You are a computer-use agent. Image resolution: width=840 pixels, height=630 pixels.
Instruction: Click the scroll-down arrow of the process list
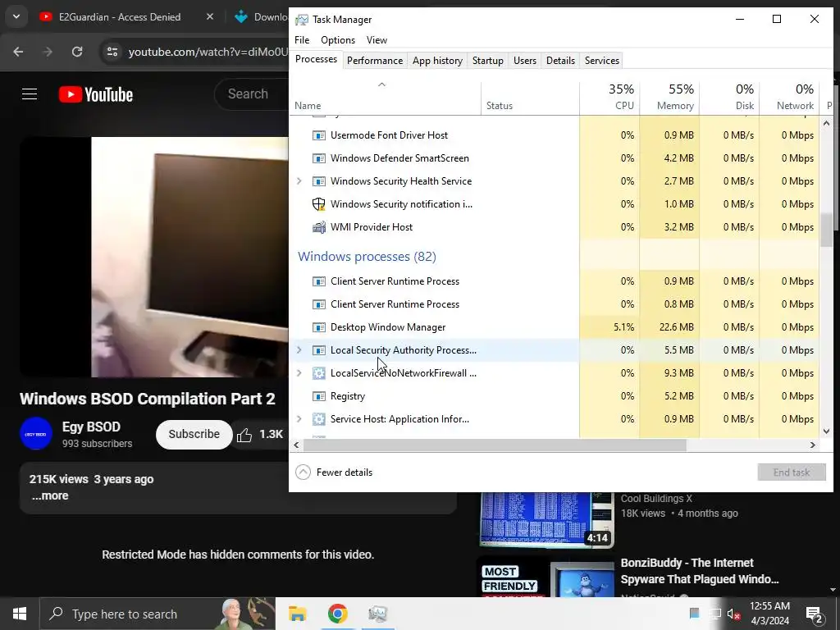point(826,431)
